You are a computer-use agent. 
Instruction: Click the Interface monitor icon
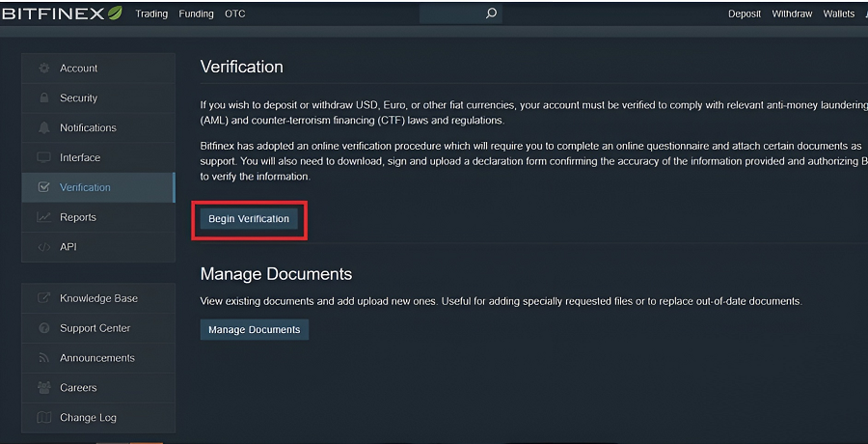[x=43, y=158]
